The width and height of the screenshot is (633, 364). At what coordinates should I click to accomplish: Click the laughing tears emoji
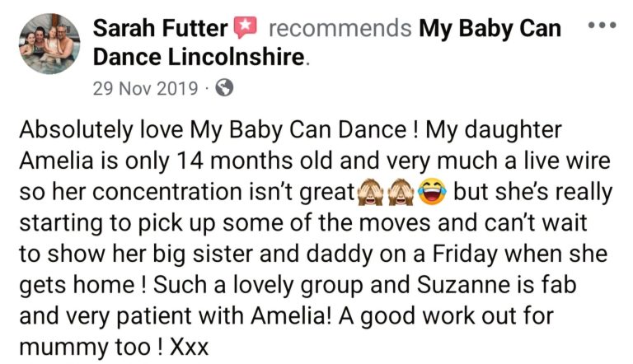pyautogui.click(x=432, y=192)
